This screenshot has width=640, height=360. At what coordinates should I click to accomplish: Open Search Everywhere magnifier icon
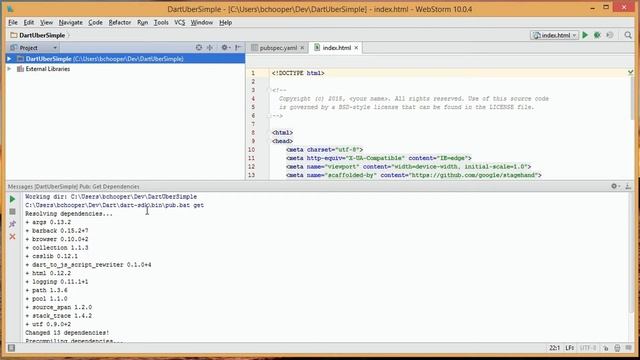click(628, 35)
